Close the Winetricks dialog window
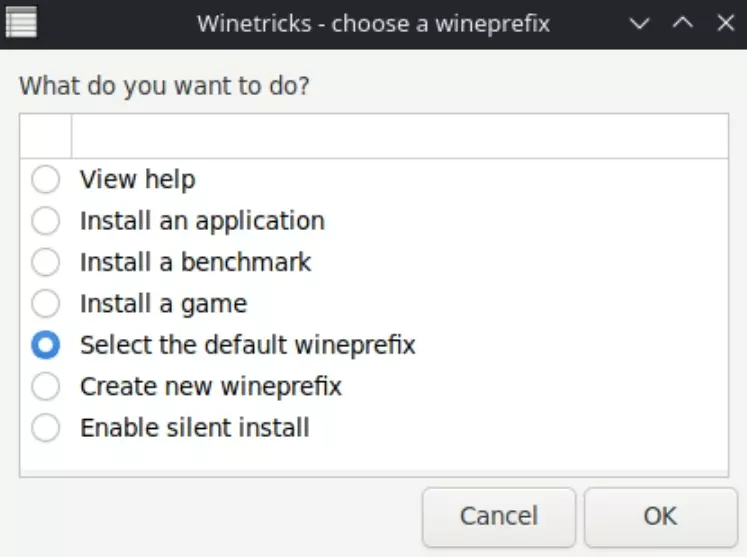Screen dimensions: 747x557 point(725,23)
